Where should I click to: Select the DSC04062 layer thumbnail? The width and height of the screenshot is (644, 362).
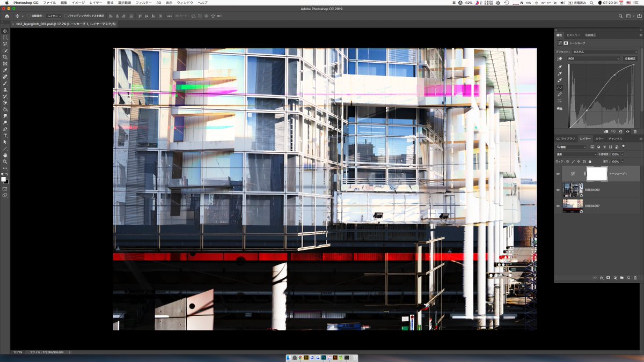(x=573, y=190)
